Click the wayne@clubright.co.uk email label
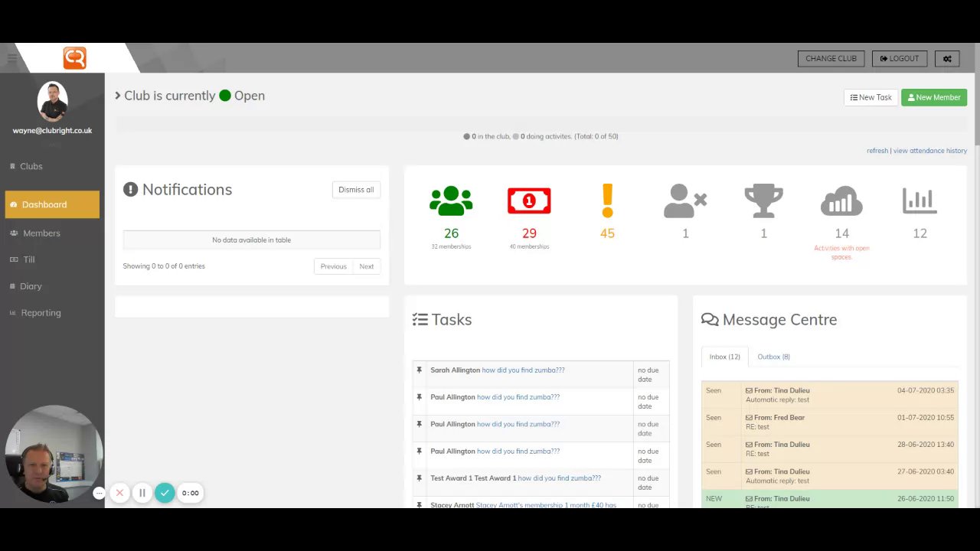 point(52,131)
